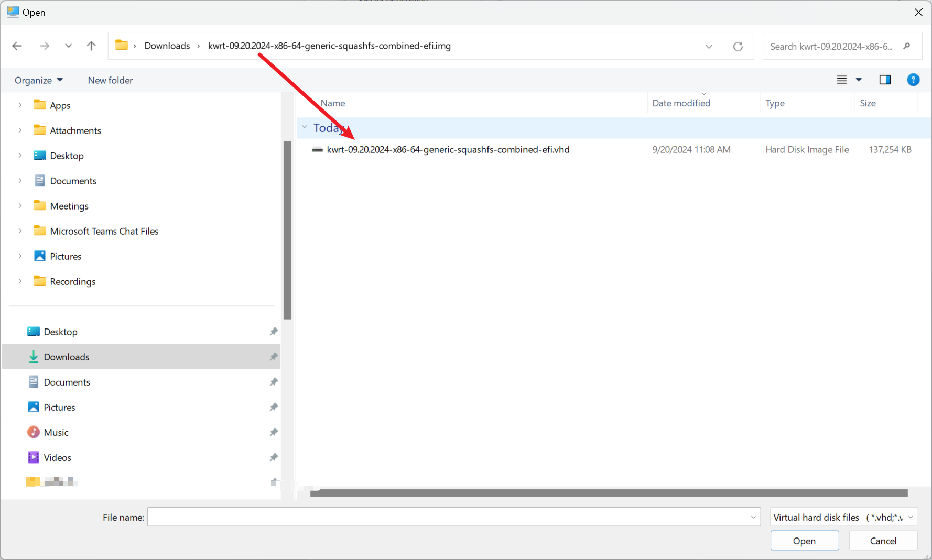Expand the Apps folder tree node
Image resolution: width=932 pixels, height=560 pixels.
tap(20, 105)
